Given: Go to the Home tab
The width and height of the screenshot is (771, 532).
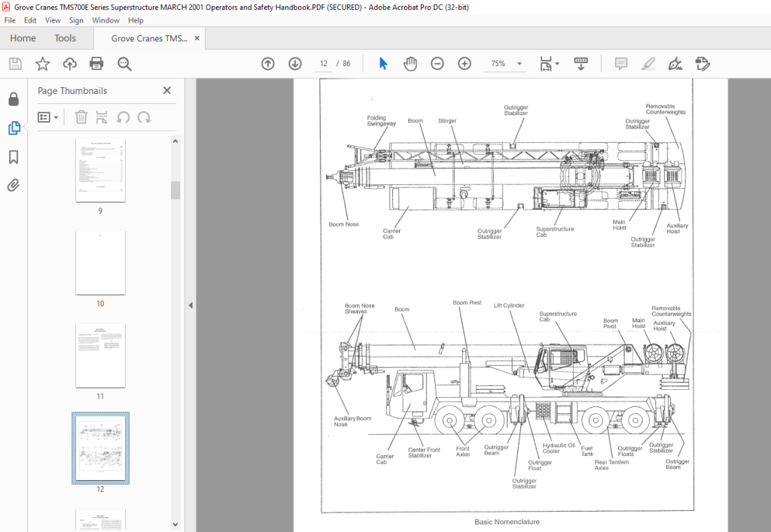Looking at the screenshot, I should coord(23,38).
